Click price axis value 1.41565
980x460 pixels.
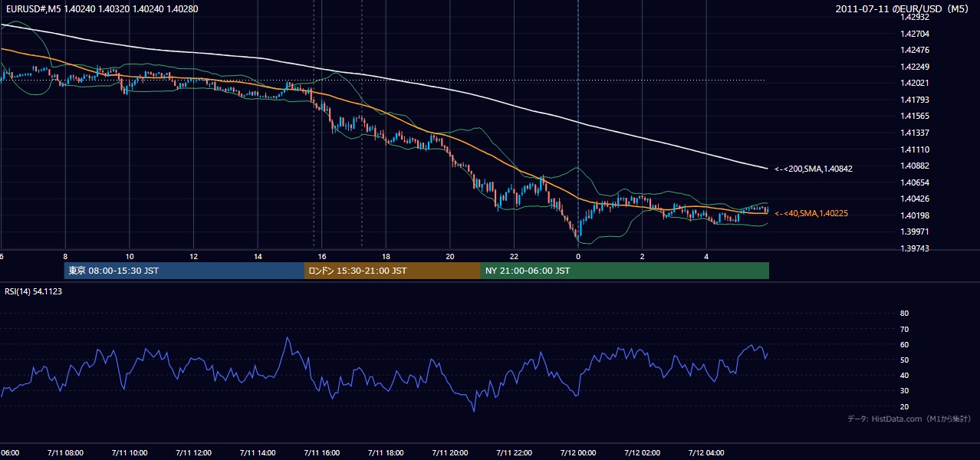[915, 117]
